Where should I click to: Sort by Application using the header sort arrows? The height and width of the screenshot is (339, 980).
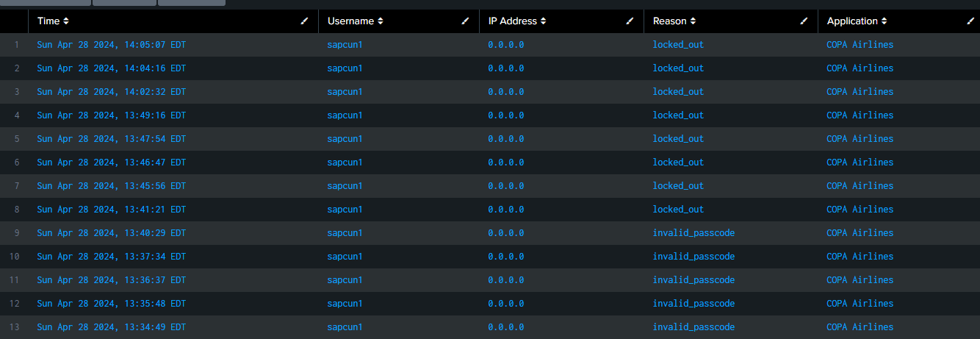pos(884,21)
